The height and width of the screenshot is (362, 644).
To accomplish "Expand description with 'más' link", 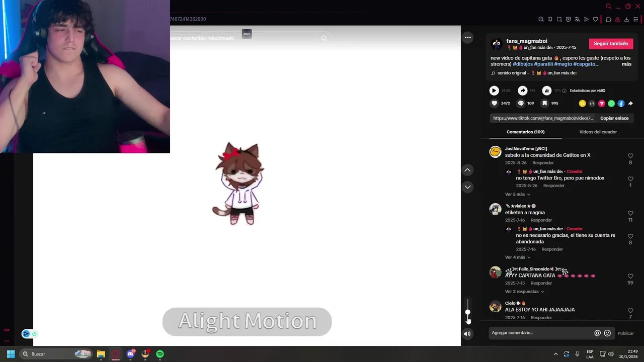I will 626,64.
